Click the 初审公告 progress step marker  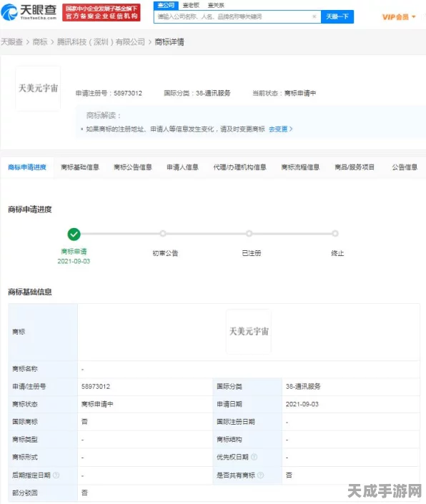(163, 233)
